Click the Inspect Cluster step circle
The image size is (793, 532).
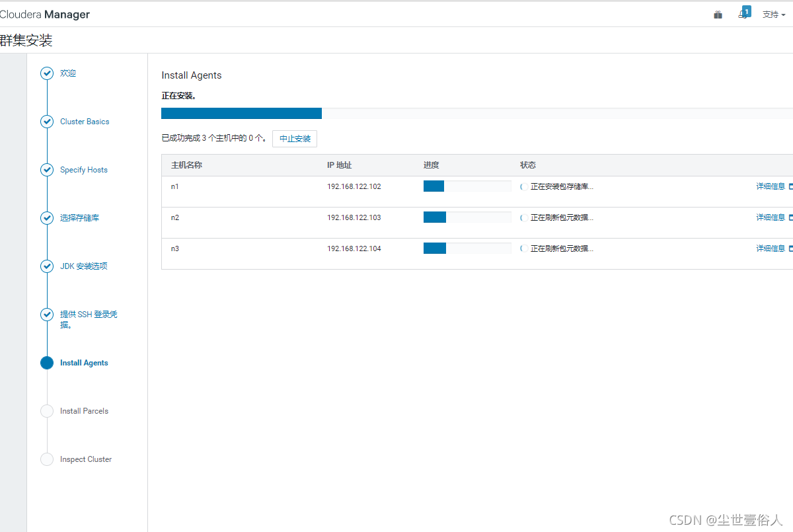(x=47, y=459)
